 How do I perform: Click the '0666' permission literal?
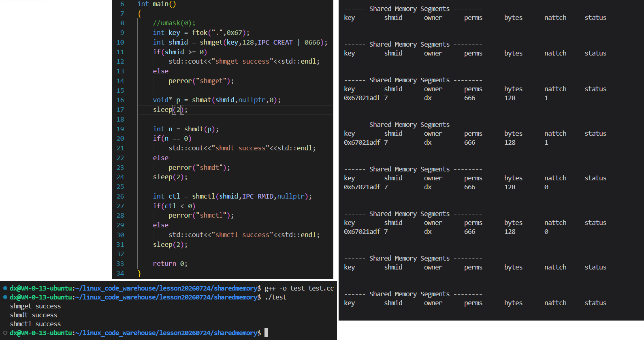pos(312,42)
